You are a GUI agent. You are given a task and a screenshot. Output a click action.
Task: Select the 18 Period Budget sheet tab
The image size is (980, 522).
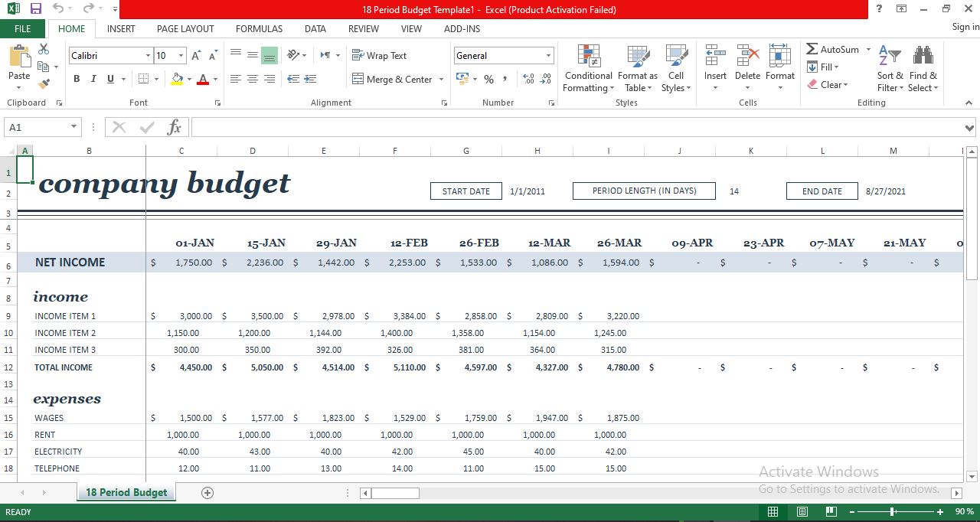coord(126,493)
